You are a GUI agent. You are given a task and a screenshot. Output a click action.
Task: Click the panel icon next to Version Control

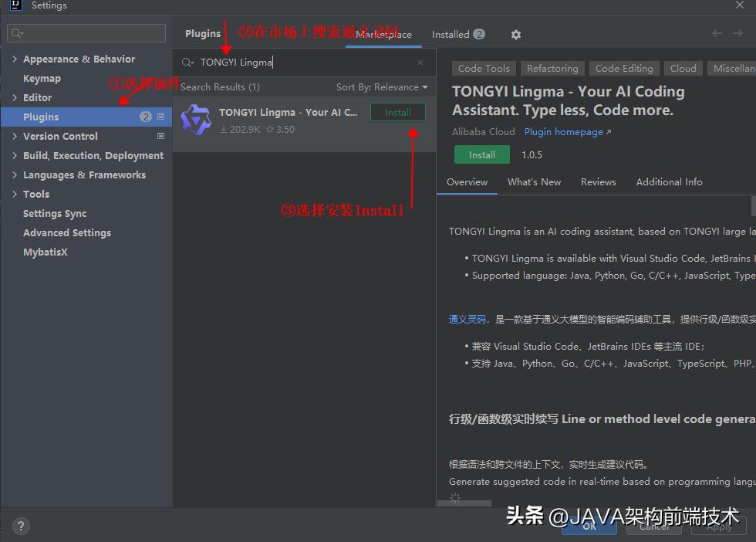160,136
